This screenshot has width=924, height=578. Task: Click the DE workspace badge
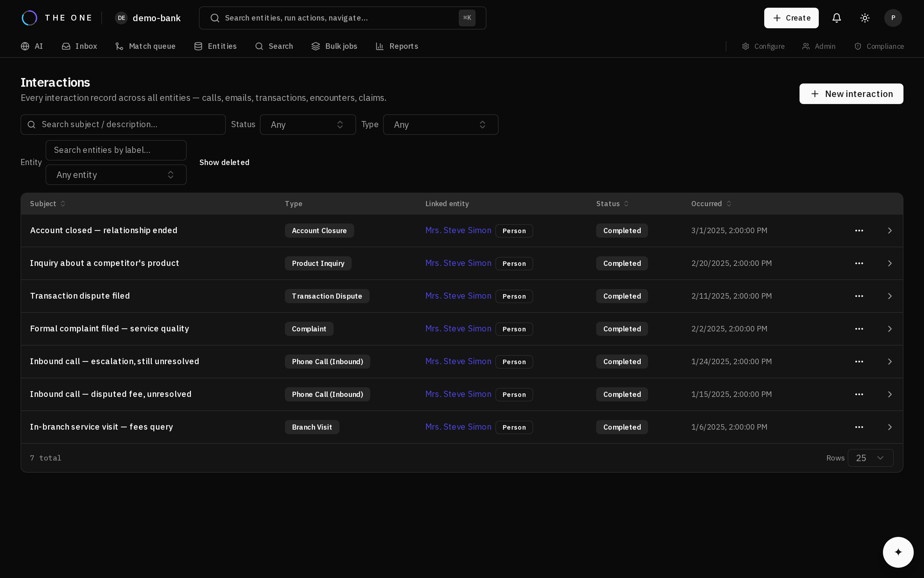tap(121, 18)
